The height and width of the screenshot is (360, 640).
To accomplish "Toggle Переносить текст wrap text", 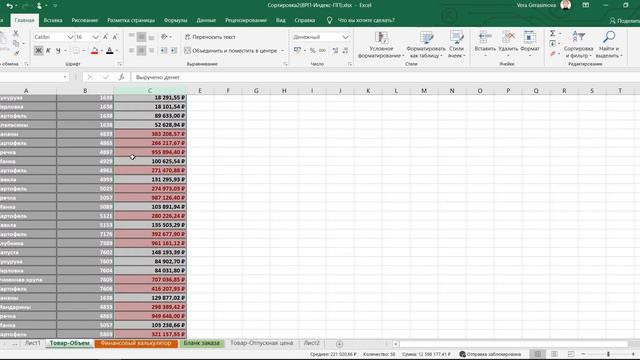I will click(x=210, y=37).
